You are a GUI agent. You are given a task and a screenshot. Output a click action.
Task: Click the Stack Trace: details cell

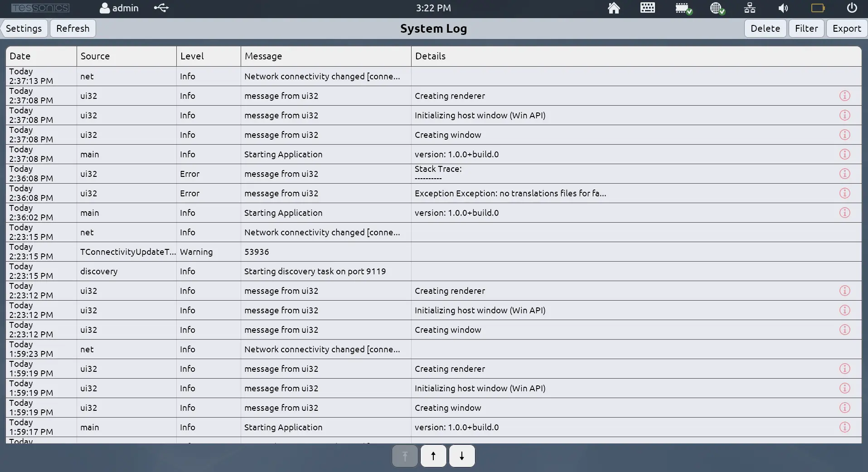636,174
